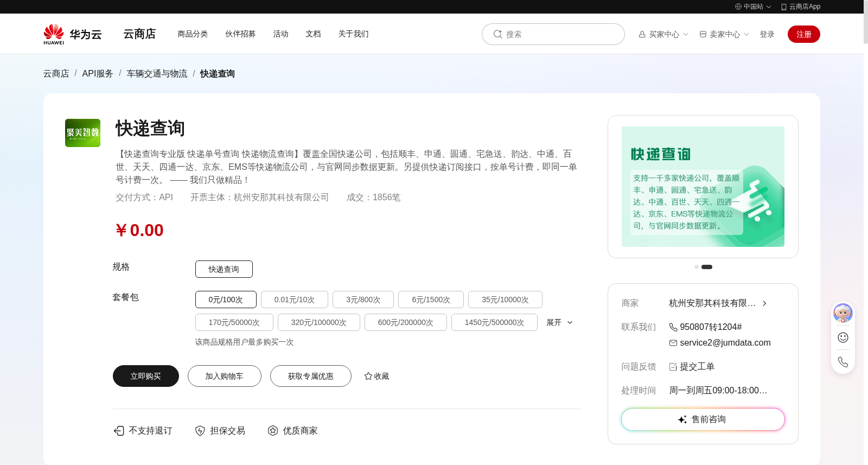The image size is (868, 465).
Task: Click the first carousel indicator dot
Action: [x=697, y=267]
